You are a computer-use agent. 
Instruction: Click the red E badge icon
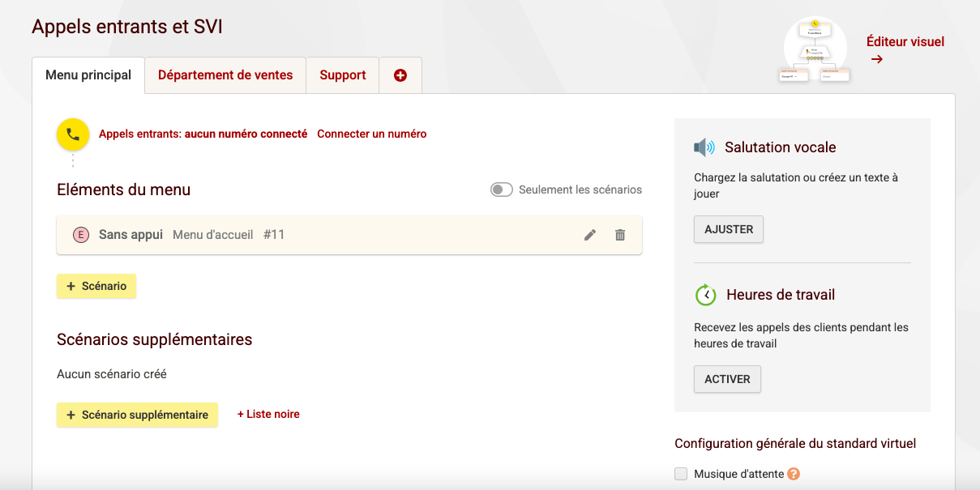[x=80, y=235]
